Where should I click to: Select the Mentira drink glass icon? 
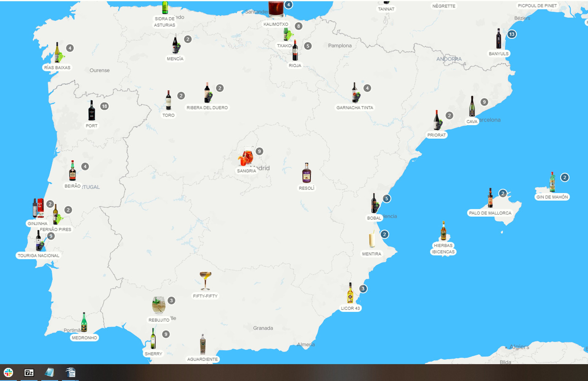click(x=372, y=239)
